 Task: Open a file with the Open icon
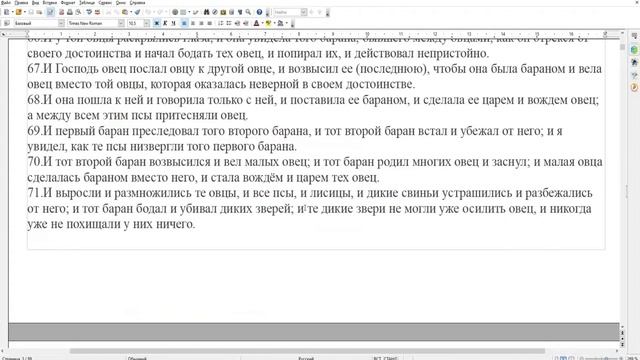pyautogui.click(x=18, y=12)
